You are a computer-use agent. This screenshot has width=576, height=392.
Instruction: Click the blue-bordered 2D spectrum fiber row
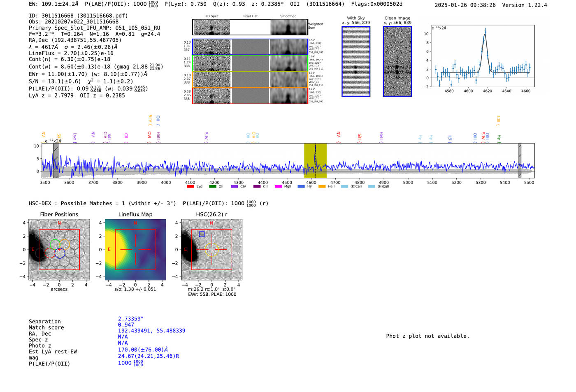(250, 47)
